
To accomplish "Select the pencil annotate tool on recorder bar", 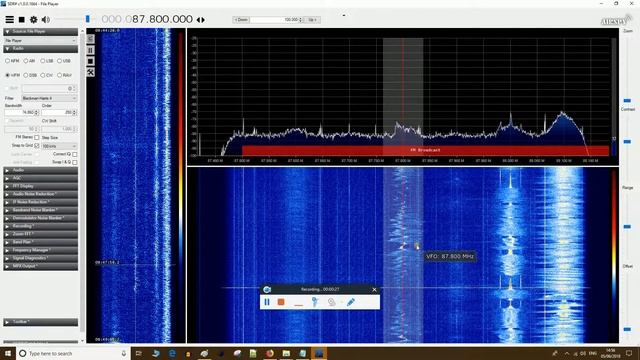I will (351, 302).
